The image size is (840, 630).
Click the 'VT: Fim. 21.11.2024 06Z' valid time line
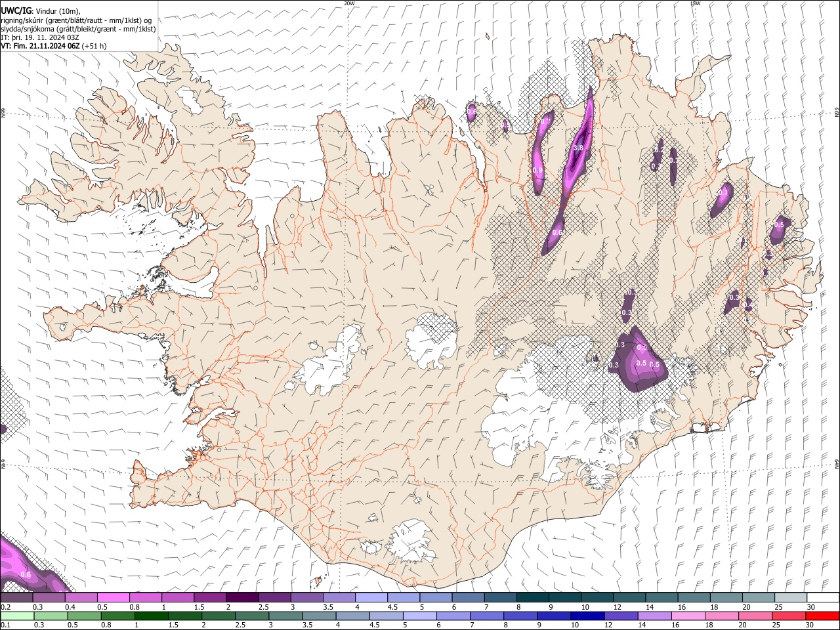pyautogui.click(x=41, y=46)
